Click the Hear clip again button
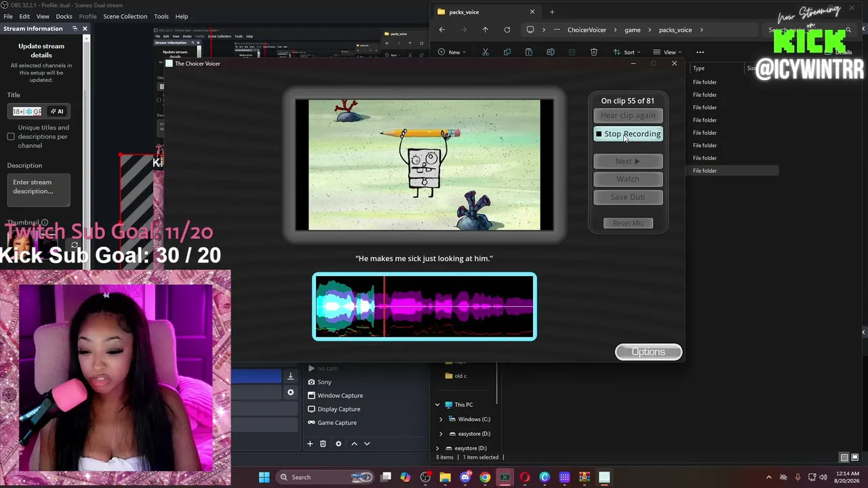The image size is (868, 488). (x=628, y=115)
